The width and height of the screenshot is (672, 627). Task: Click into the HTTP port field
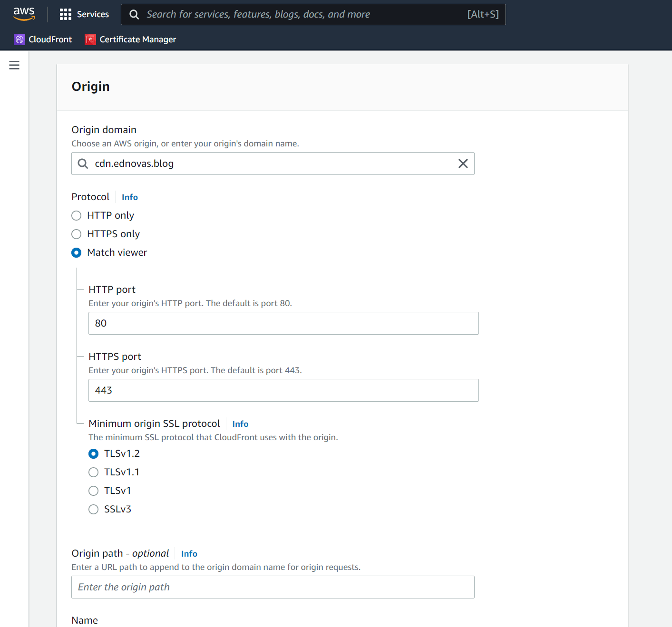pyautogui.click(x=283, y=323)
